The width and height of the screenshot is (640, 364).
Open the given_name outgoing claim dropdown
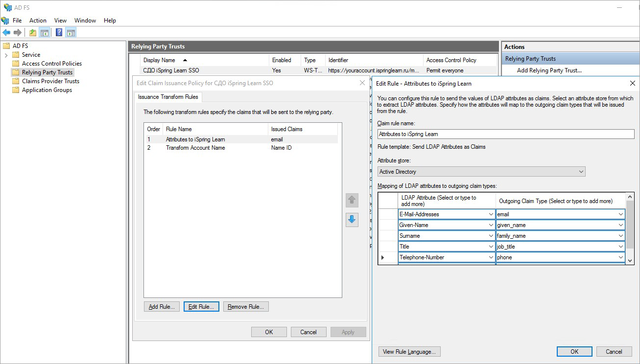pyautogui.click(x=621, y=225)
